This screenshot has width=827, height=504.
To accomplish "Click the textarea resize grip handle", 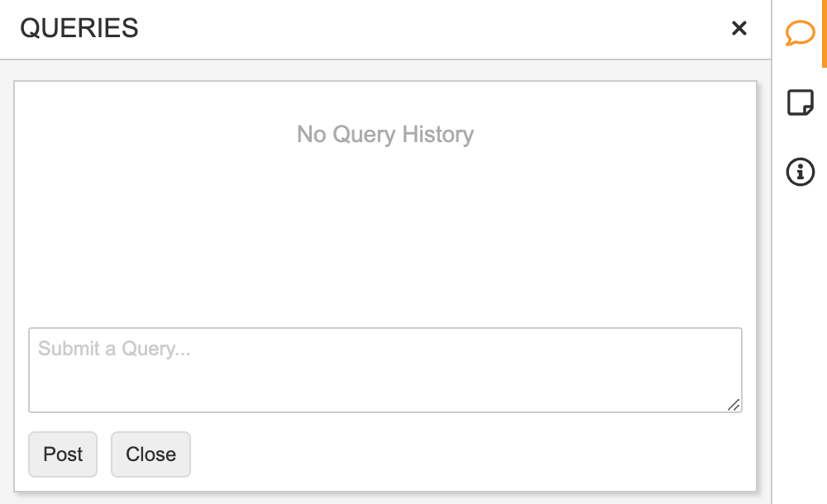I will tap(734, 404).
